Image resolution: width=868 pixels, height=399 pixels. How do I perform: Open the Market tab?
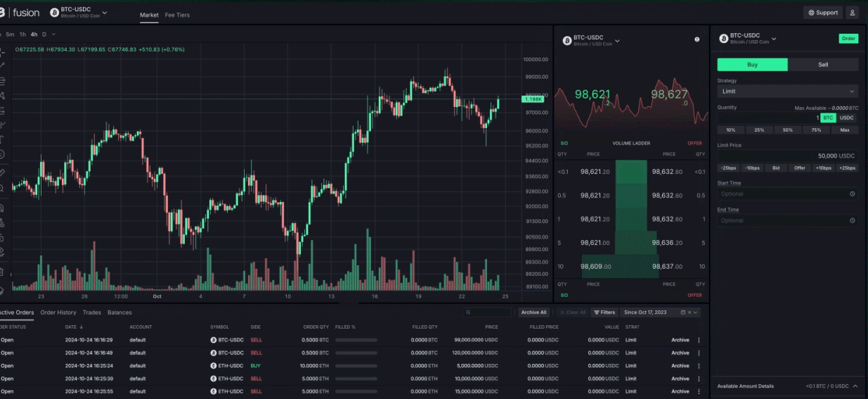[x=149, y=15]
